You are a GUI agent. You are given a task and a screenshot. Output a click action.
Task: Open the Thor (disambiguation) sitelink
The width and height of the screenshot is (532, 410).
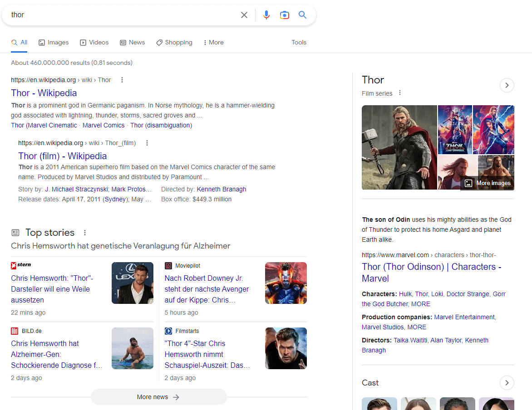161,126
